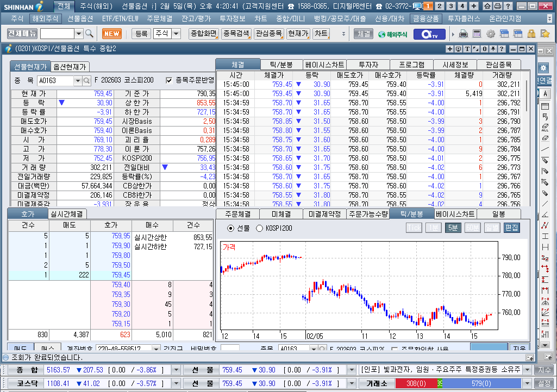Click the red 308(0) bar segment
Screen dimensions: 557x392
pos(416,383)
